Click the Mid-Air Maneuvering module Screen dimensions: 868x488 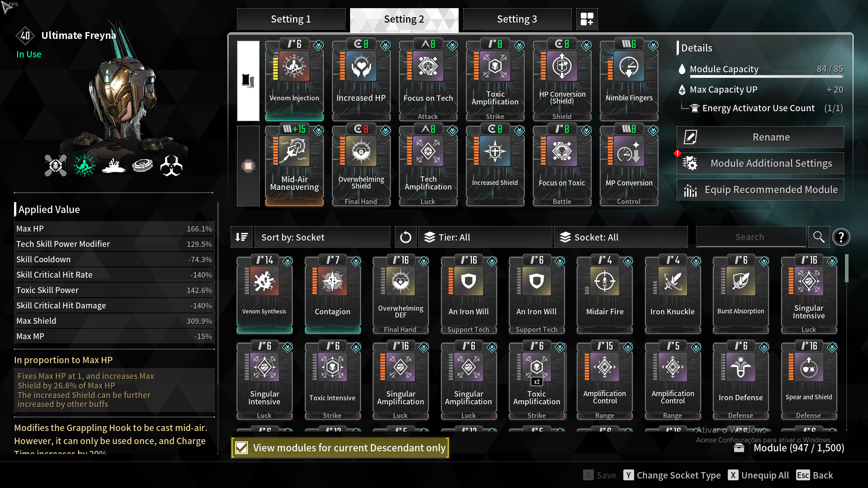[x=294, y=166]
